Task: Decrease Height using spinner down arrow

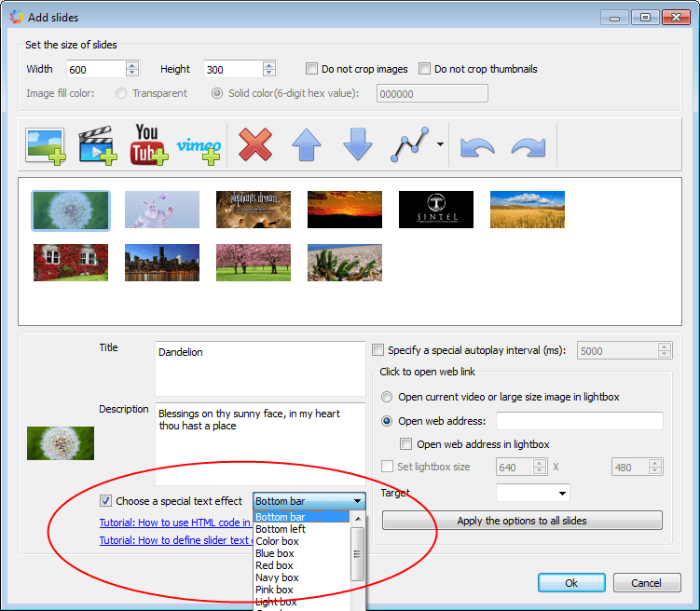Action: [269, 74]
